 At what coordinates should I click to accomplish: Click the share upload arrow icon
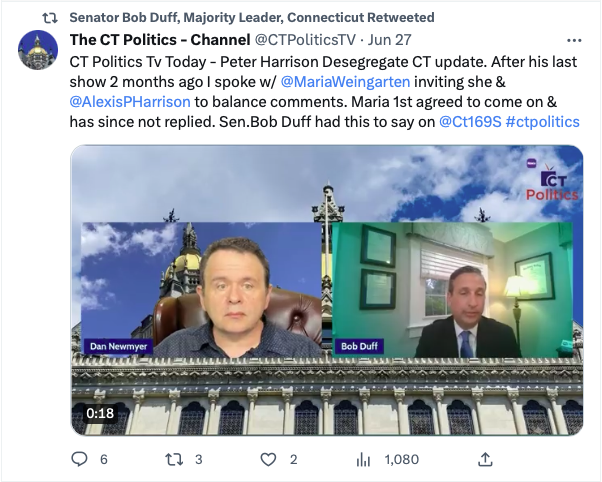click(485, 459)
